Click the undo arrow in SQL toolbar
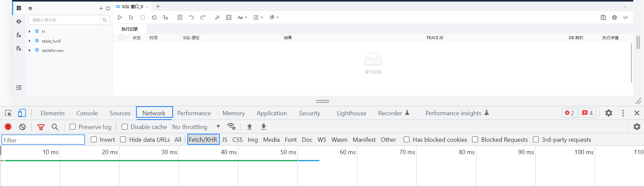This screenshot has height=187, width=644. (191, 17)
